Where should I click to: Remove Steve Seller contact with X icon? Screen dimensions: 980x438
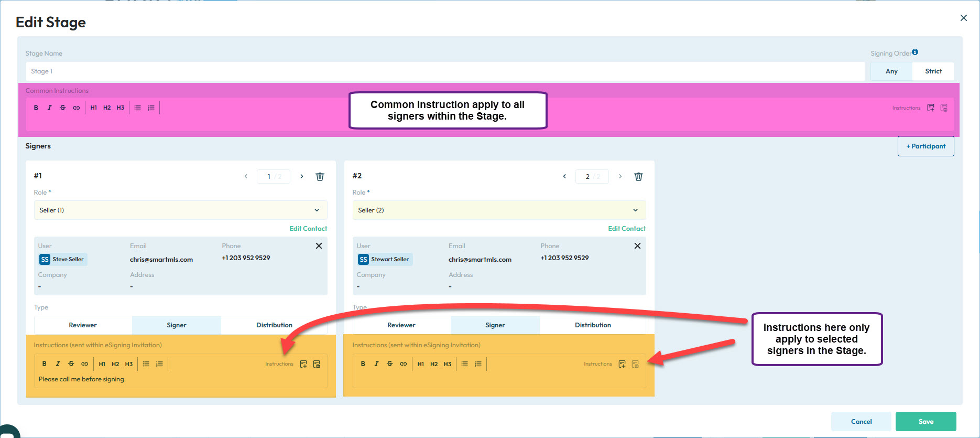[x=319, y=246]
